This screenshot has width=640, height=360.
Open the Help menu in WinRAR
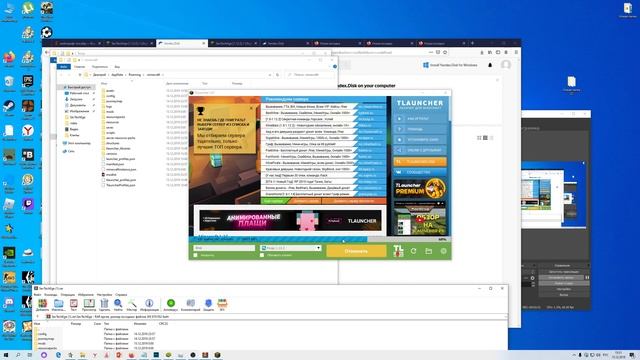coord(121,294)
